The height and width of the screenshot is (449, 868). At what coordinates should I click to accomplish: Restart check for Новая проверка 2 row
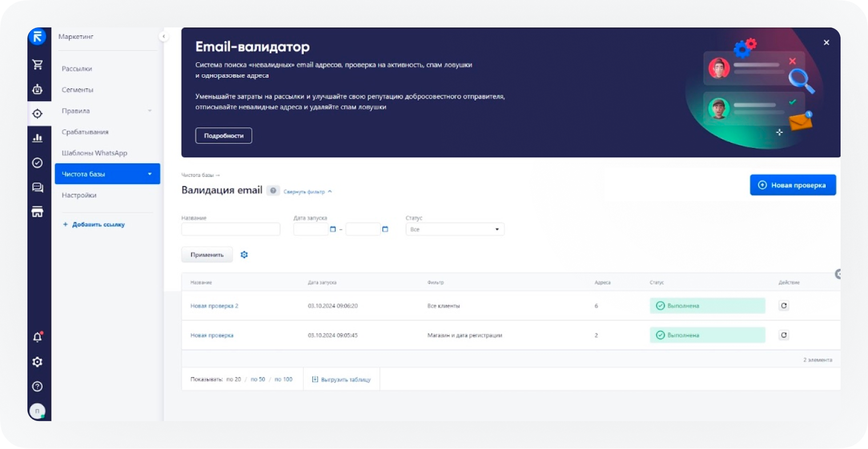point(784,306)
